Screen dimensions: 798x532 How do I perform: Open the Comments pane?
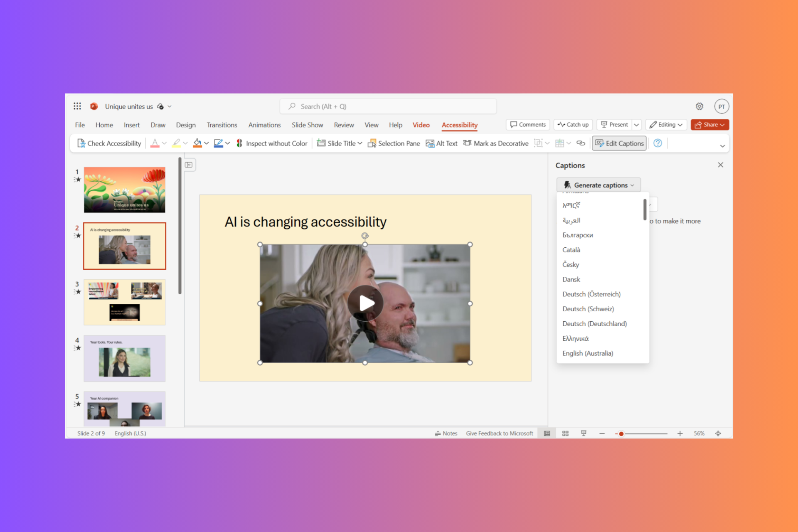(x=528, y=125)
